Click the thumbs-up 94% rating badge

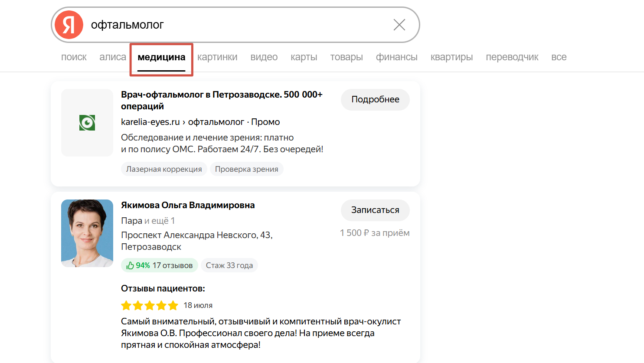pos(159,265)
